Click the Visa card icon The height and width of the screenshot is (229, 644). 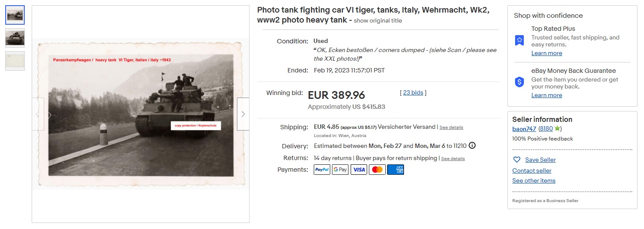(359, 170)
